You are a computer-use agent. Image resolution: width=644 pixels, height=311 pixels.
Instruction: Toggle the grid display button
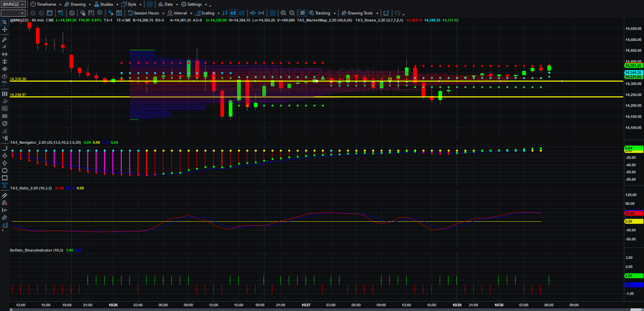coord(303,13)
